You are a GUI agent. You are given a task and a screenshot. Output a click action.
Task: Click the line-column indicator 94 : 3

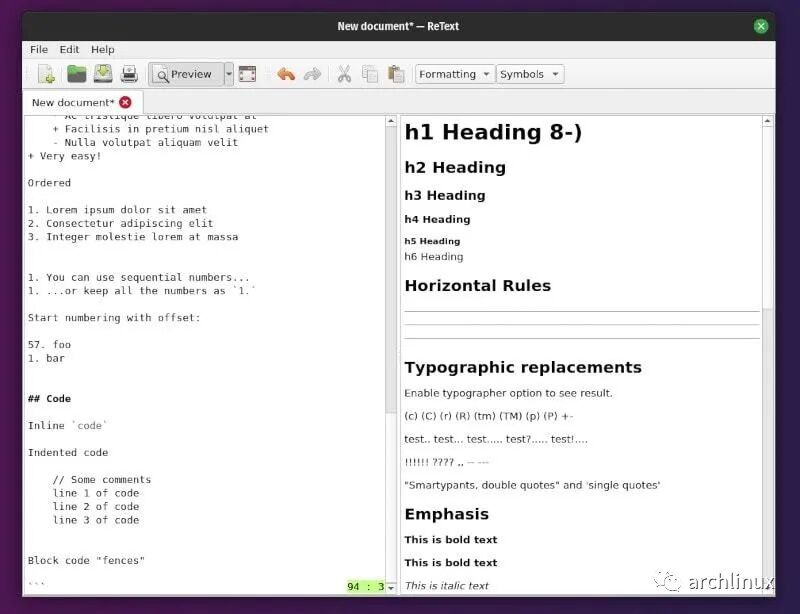[x=365, y=586]
